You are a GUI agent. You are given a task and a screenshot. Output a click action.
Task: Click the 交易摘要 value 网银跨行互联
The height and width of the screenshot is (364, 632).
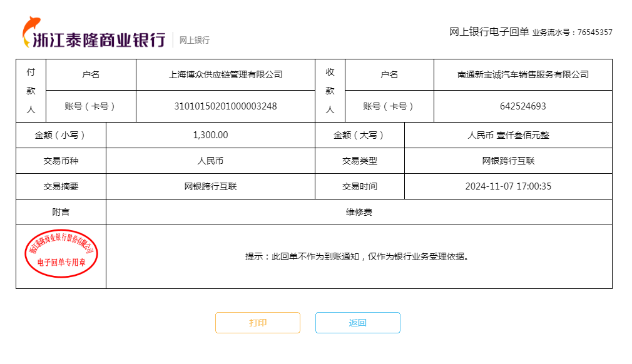(210, 186)
